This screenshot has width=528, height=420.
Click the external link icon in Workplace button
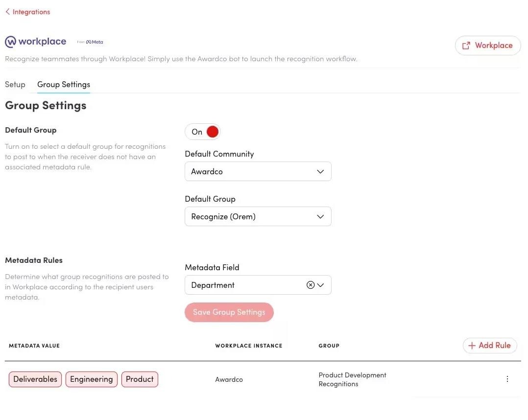tap(466, 46)
